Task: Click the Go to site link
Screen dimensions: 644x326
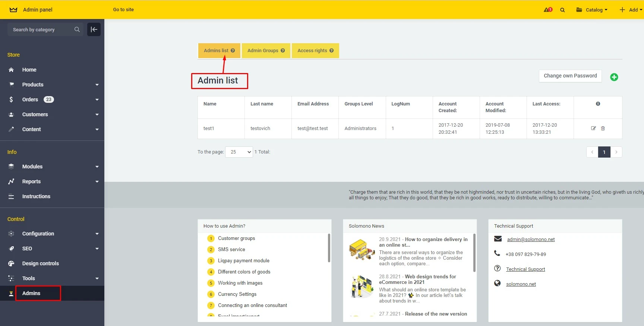Action: (x=123, y=10)
